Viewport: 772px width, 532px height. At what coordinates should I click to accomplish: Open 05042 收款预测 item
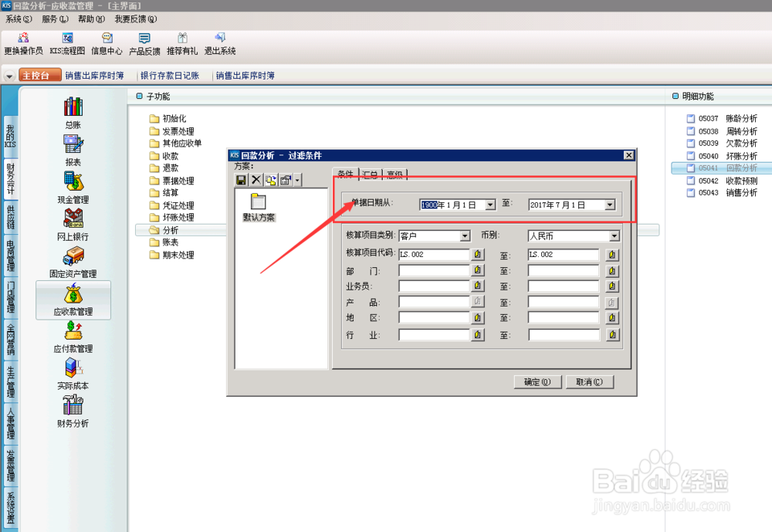(722, 181)
